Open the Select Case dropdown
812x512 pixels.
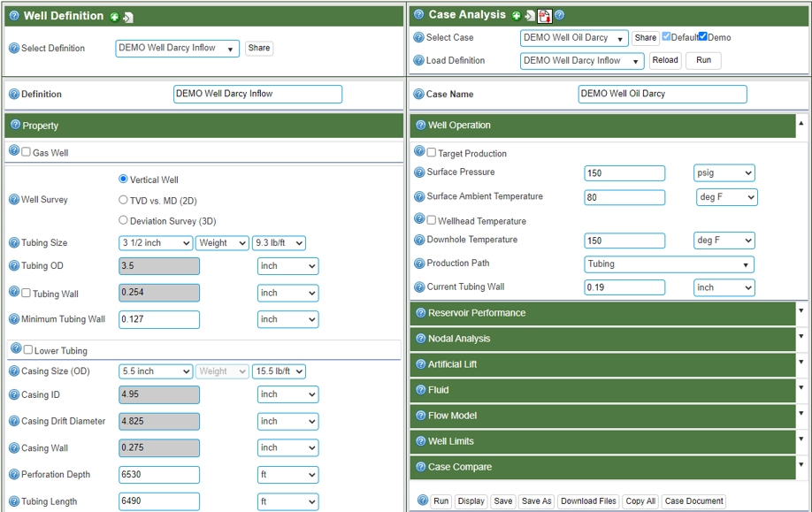coord(574,38)
